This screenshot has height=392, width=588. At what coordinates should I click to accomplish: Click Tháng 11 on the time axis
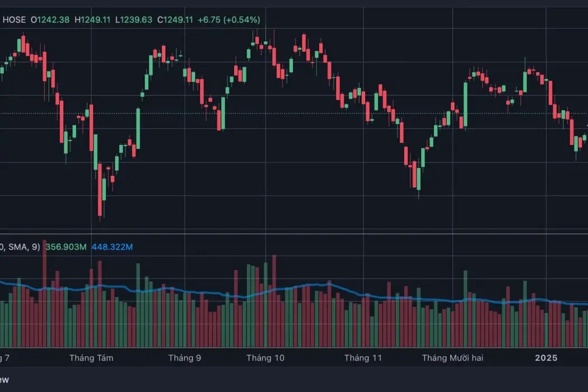click(362, 358)
